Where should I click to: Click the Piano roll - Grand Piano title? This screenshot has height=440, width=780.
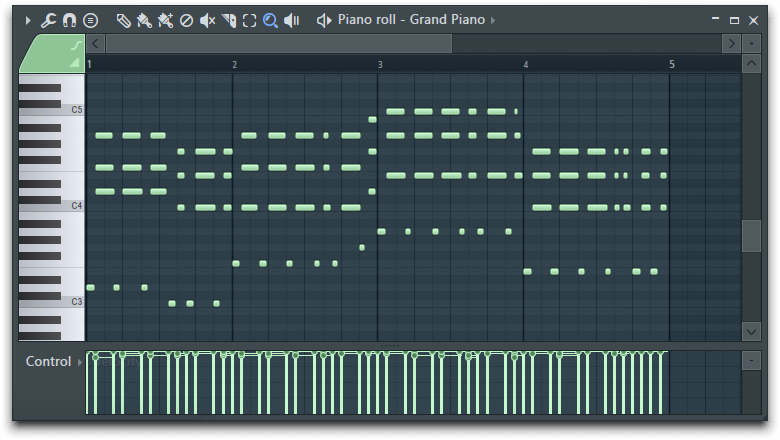click(x=410, y=20)
